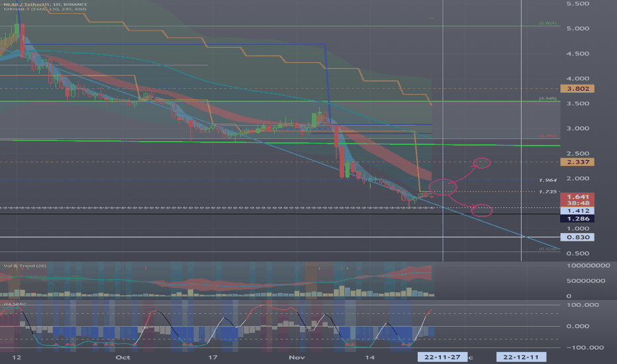Viewport: 617px width, 364px height.
Task: Click the red 1.641 current price label
Action: [x=577, y=197]
